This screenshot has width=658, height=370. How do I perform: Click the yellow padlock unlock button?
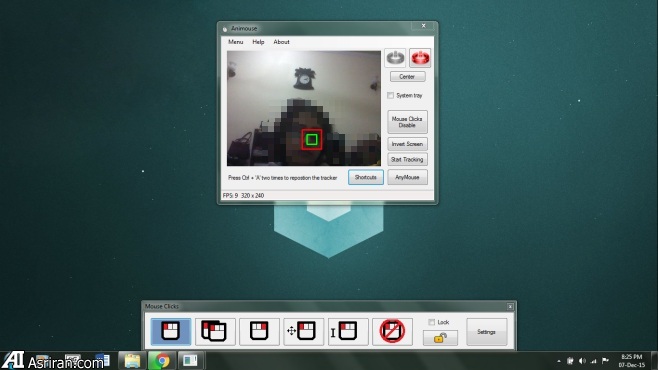(440, 338)
